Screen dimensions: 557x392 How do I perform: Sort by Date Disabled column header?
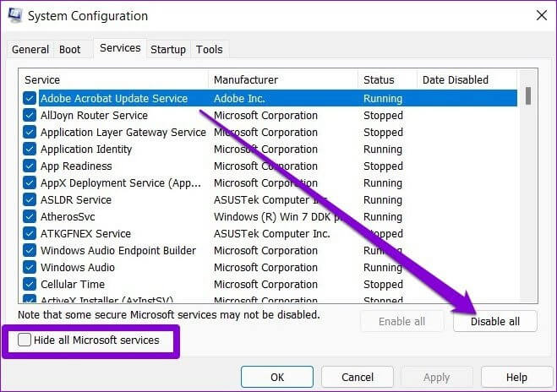tap(467, 80)
